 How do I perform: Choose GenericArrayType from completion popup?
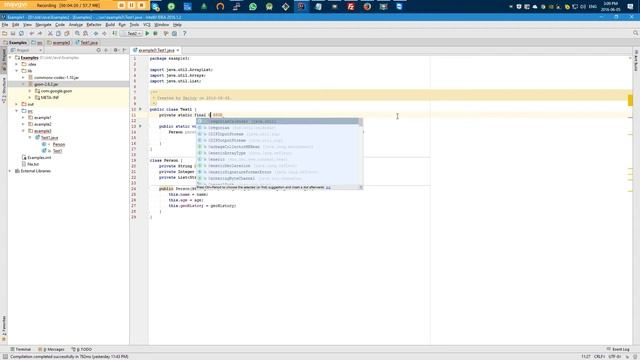point(279,153)
